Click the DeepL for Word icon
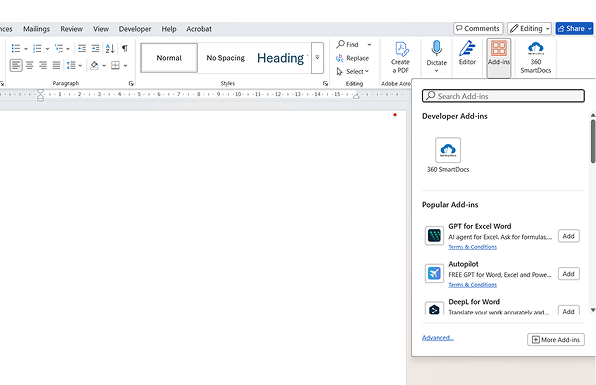The image size is (596, 385). pyautogui.click(x=434, y=309)
